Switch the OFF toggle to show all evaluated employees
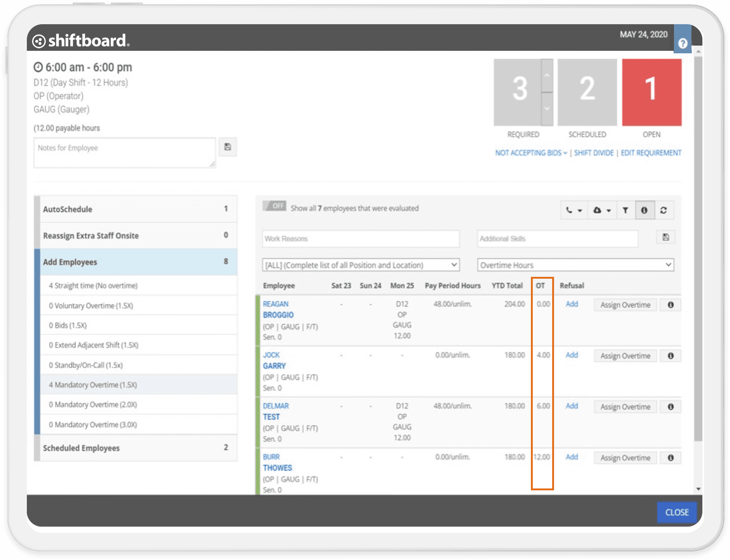730x560 pixels. pyautogui.click(x=274, y=205)
